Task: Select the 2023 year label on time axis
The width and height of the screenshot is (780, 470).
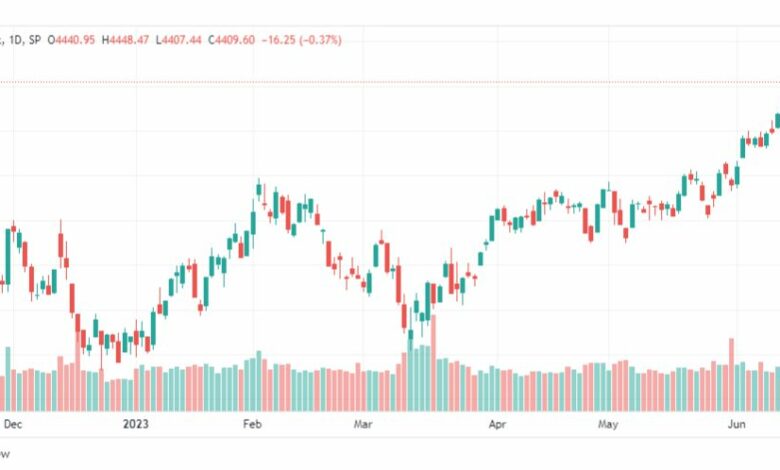Action: [135, 423]
